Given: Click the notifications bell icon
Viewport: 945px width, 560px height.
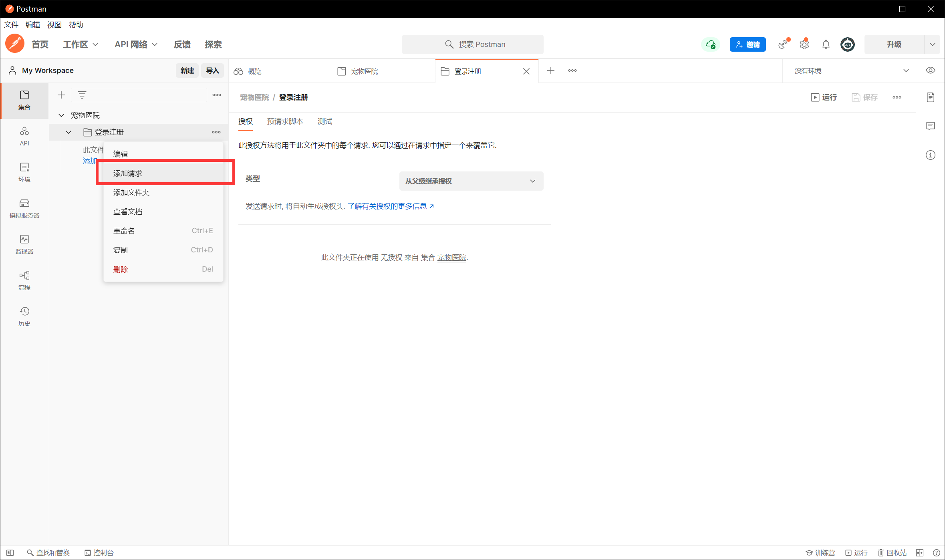Looking at the screenshot, I should [x=826, y=44].
